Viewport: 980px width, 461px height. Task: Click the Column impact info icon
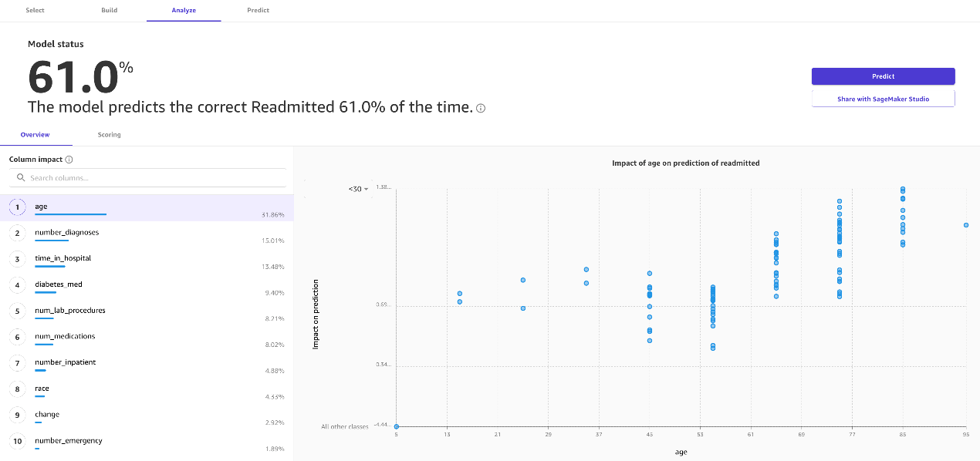coord(69,160)
